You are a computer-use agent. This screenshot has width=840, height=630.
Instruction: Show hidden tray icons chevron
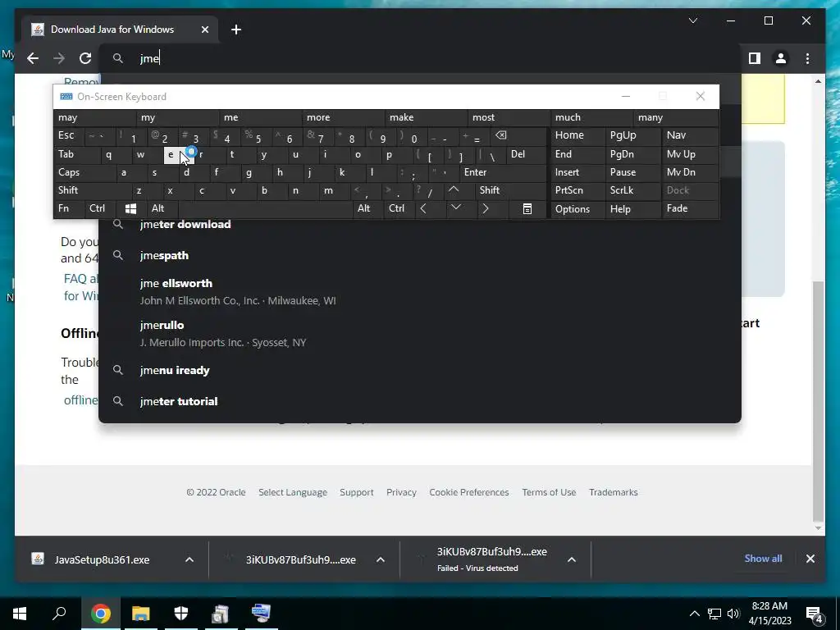click(694, 614)
